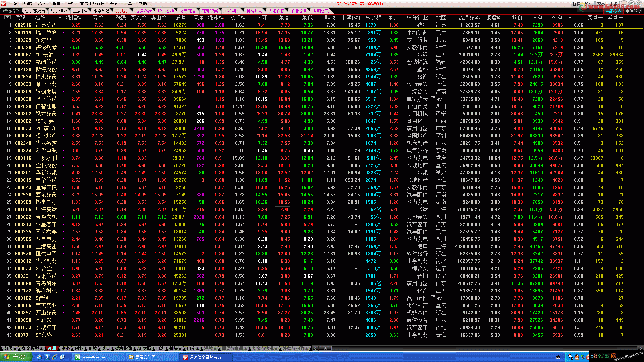Expand the 自定 bottom tab menu
644x362 pixels.
[x=193, y=348]
